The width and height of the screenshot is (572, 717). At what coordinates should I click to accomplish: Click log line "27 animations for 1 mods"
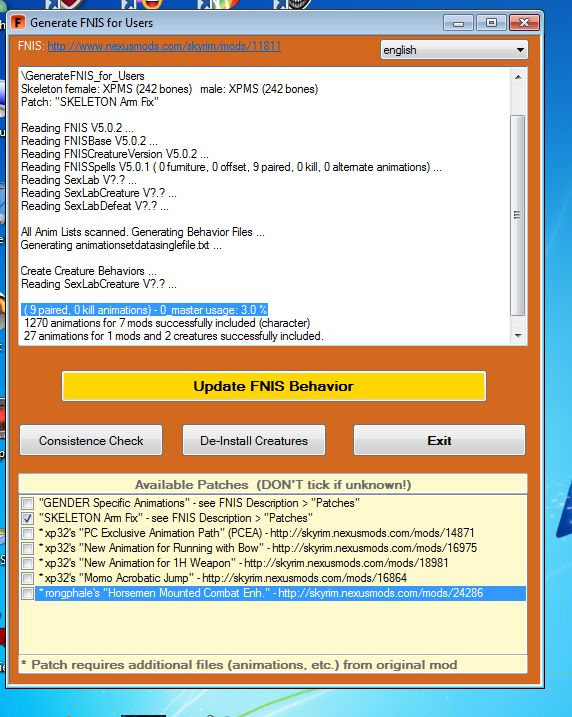pos(174,336)
